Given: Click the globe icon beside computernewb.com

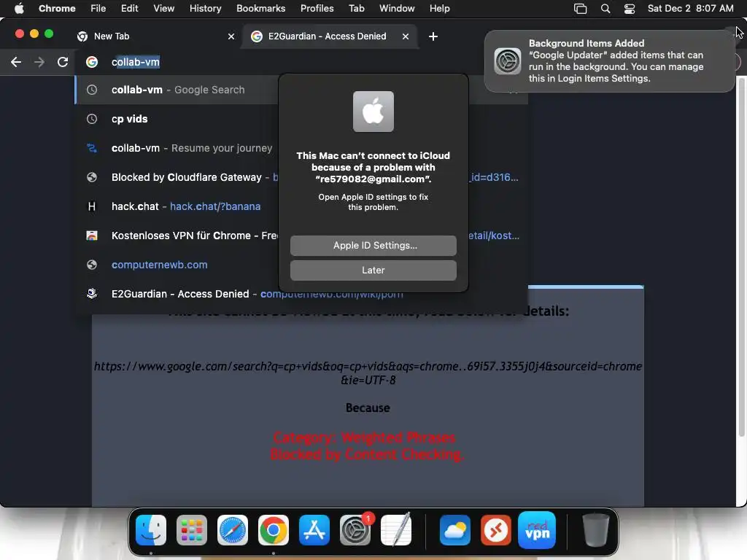Looking at the screenshot, I should pos(91,265).
